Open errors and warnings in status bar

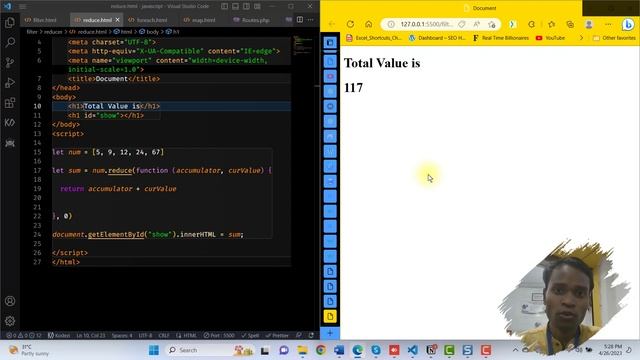click(x=24, y=336)
